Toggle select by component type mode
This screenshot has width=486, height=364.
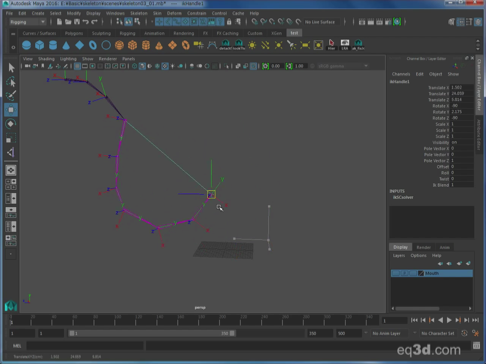click(137, 22)
